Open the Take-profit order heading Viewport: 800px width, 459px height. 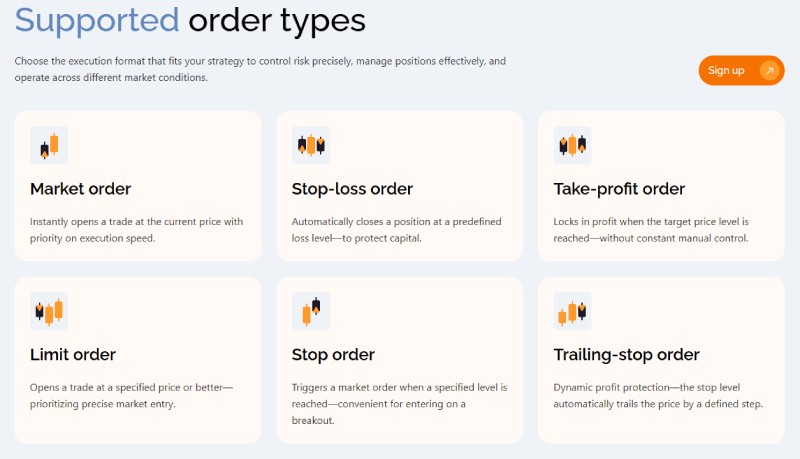pyautogui.click(x=619, y=189)
